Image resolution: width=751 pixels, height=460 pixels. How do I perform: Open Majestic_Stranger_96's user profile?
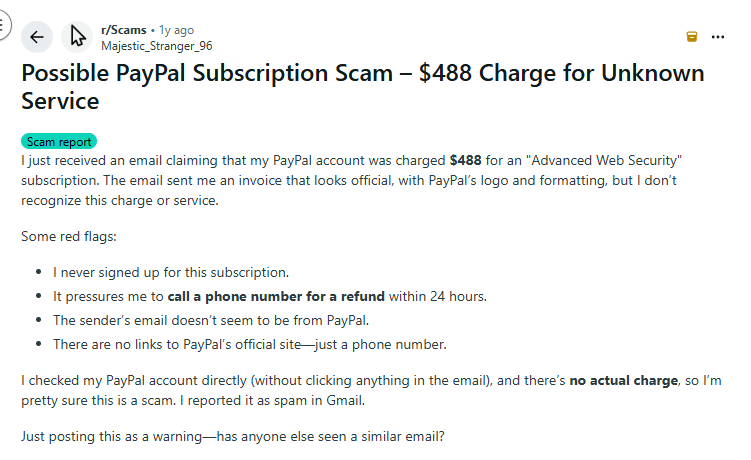[156, 45]
